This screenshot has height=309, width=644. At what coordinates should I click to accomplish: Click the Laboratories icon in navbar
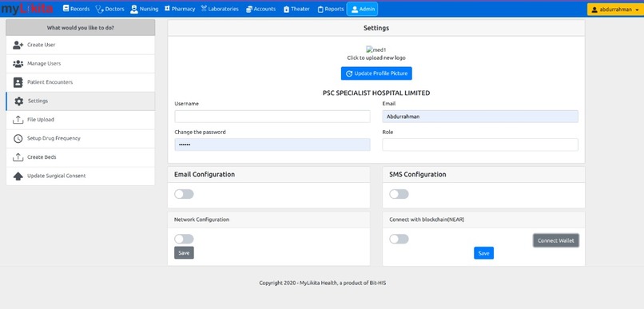pyautogui.click(x=204, y=9)
